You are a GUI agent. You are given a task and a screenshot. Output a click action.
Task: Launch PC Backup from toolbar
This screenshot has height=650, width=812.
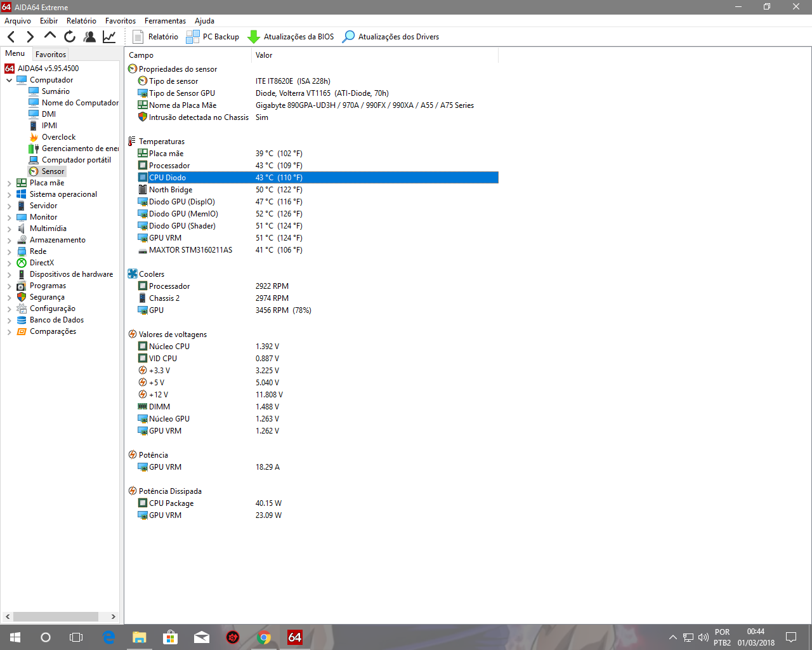pos(213,37)
